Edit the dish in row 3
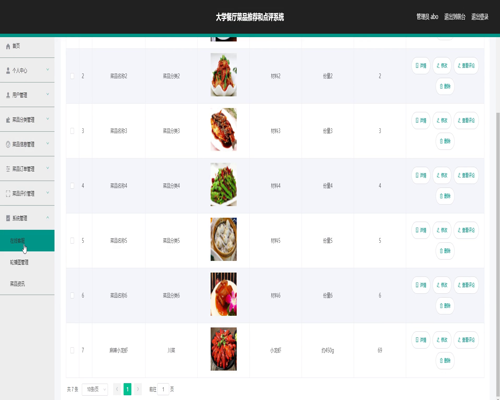The image size is (500, 400). pyautogui.click(x=442, y=120)
